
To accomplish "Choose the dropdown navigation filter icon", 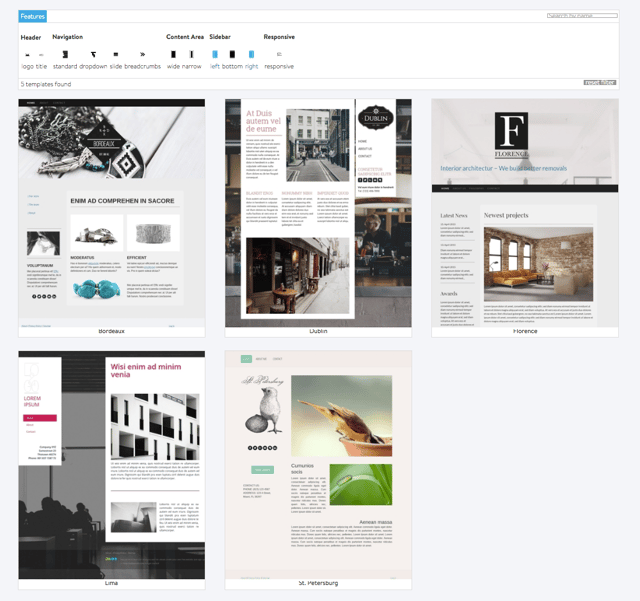I will click(93, 54).
